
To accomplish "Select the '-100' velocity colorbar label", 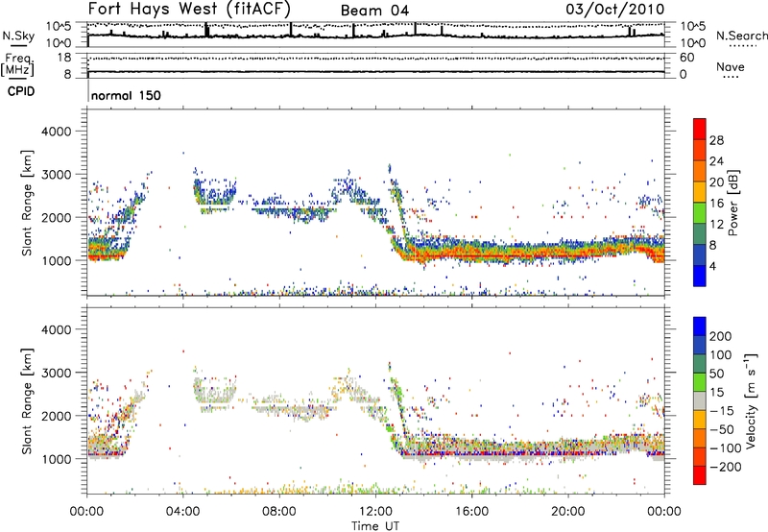I will click(725, 448).
